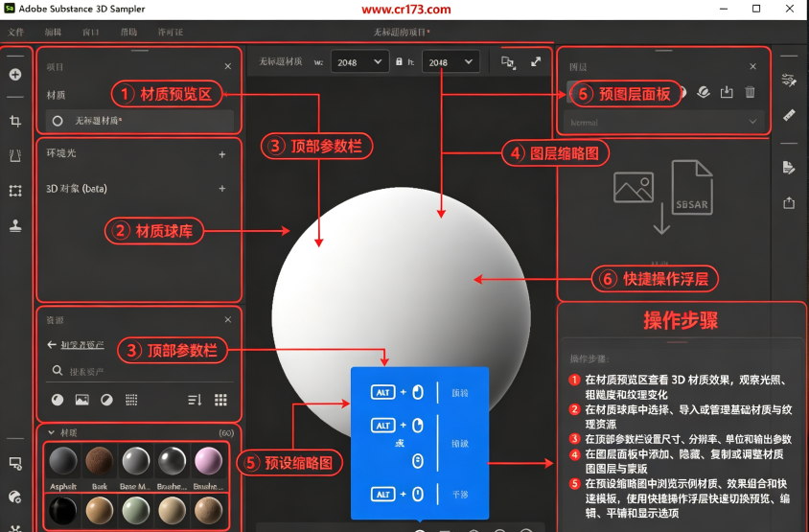Click the layered sphere icon in layers panel

(704, 92)
